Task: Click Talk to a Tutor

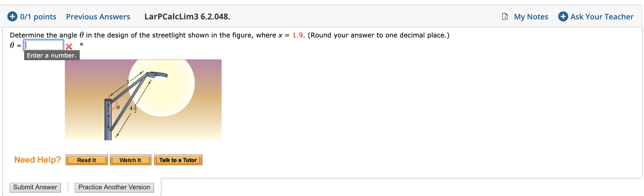Action: [x=178, y=160]
